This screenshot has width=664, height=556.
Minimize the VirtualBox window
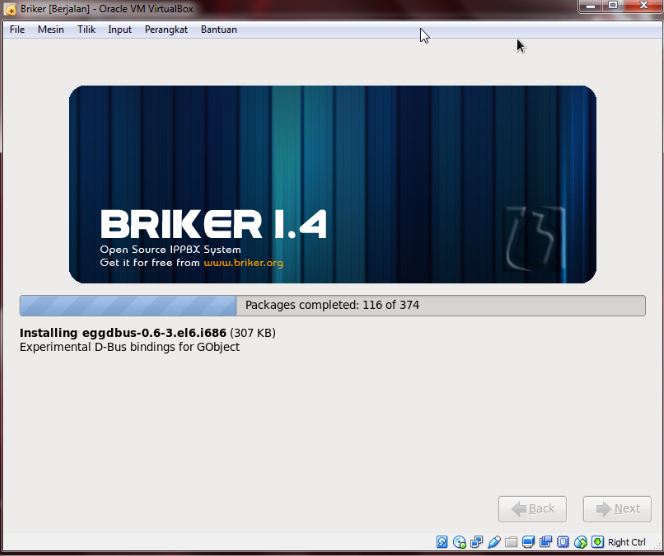click(x=591, y=6)
